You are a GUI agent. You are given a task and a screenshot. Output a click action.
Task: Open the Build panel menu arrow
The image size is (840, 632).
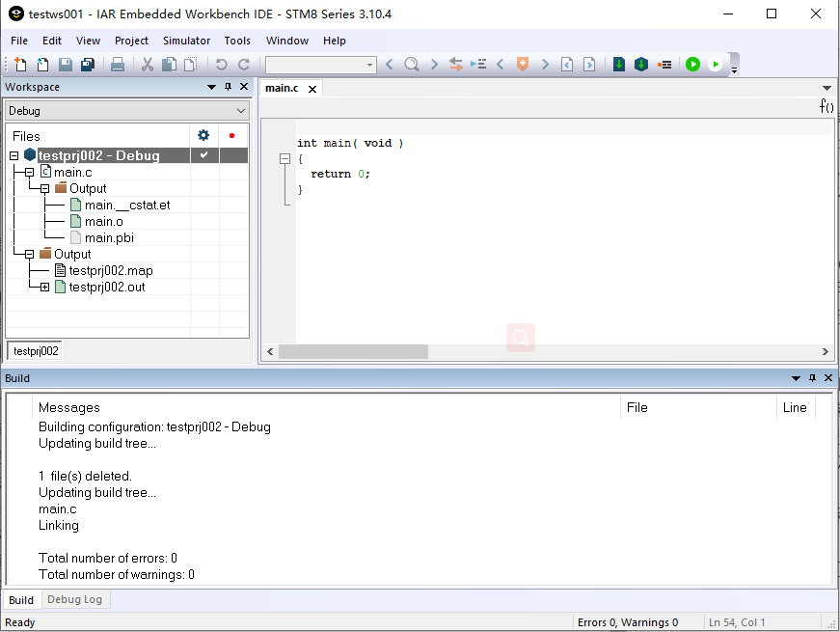(796, 378)
